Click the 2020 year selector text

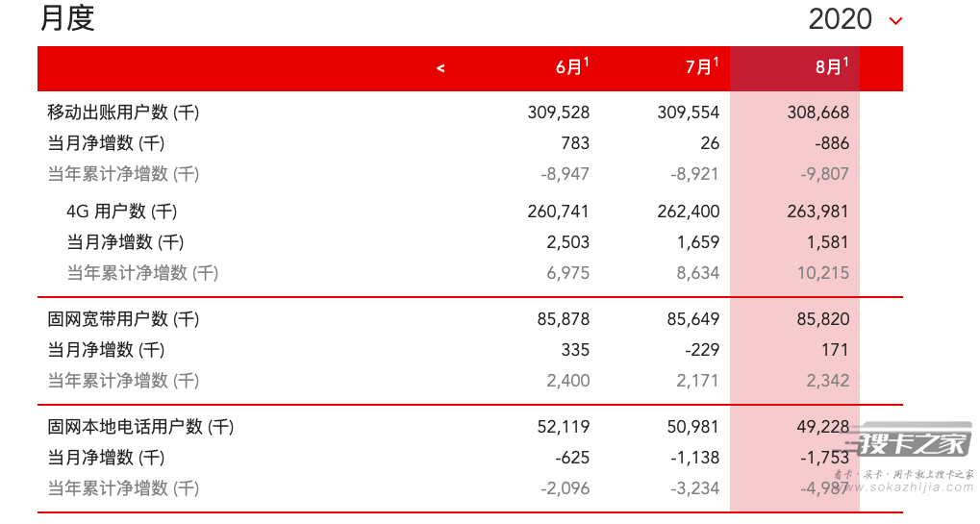[x=840, y=19]
